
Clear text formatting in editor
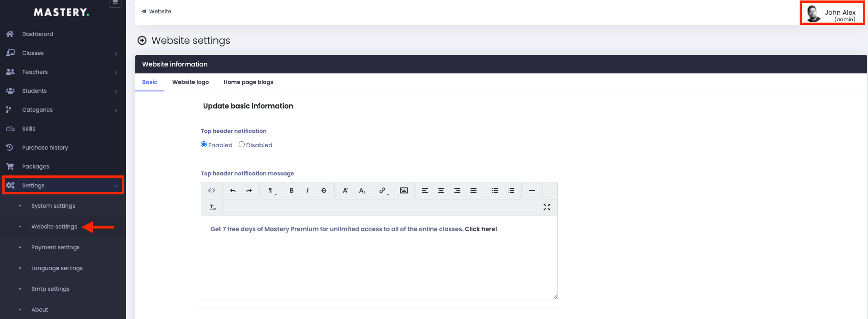pos(212,207)
